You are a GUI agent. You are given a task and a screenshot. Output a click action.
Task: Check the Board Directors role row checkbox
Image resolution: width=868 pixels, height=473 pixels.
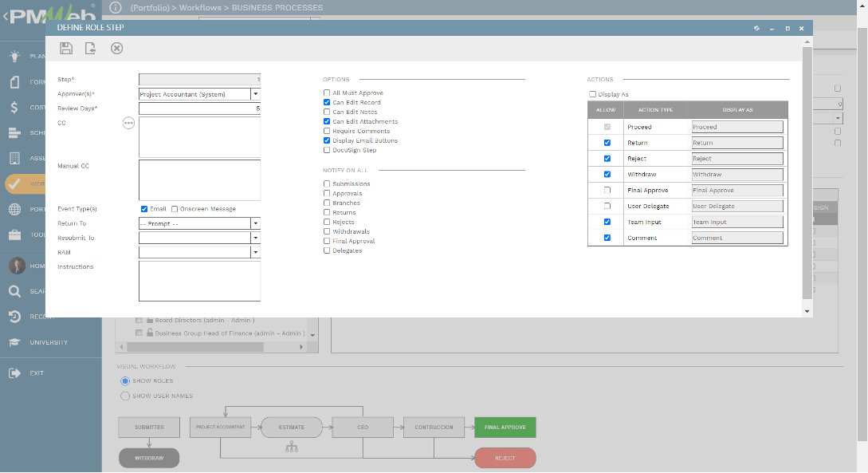coord(139,320)
